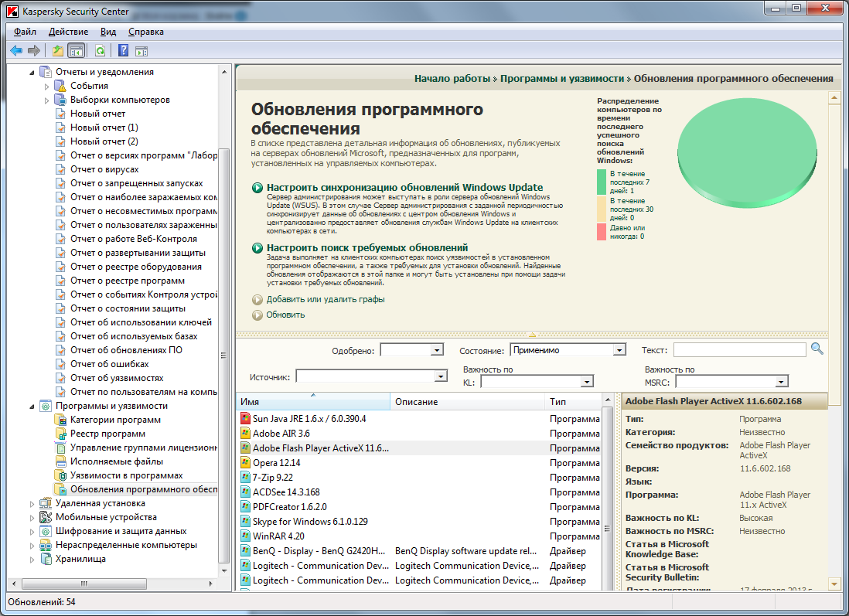Image resolution: width=849 pixels, height=616 pixels.
Task: Toggle the Show/Hide console tree button
Action: point(77,51)
